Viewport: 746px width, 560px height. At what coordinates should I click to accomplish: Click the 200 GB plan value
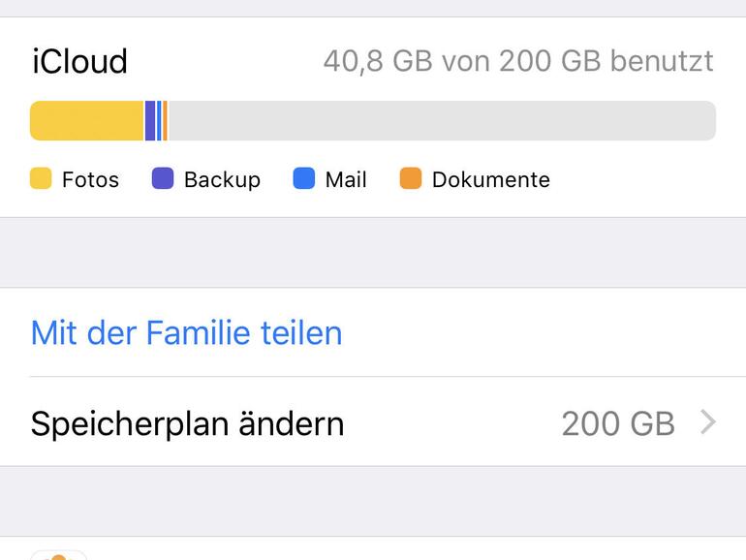(617, 423)
